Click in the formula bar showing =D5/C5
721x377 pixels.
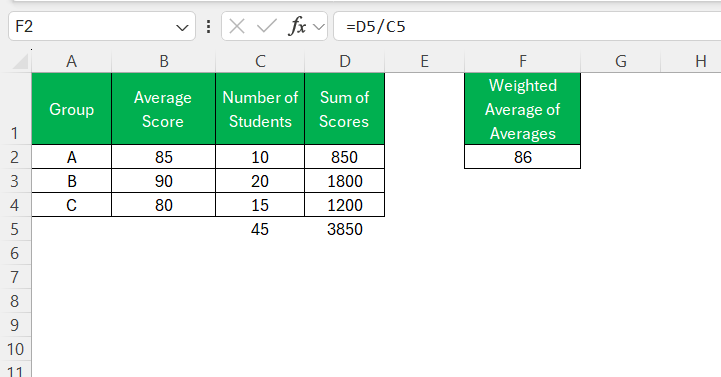coord(527,27)
